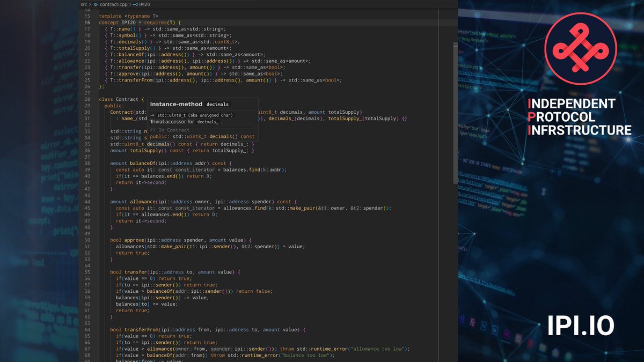This screenshot has width=644, height=362.
Task: Click the C++ file icon in the breadcrumb
Action: coord(96,4)
